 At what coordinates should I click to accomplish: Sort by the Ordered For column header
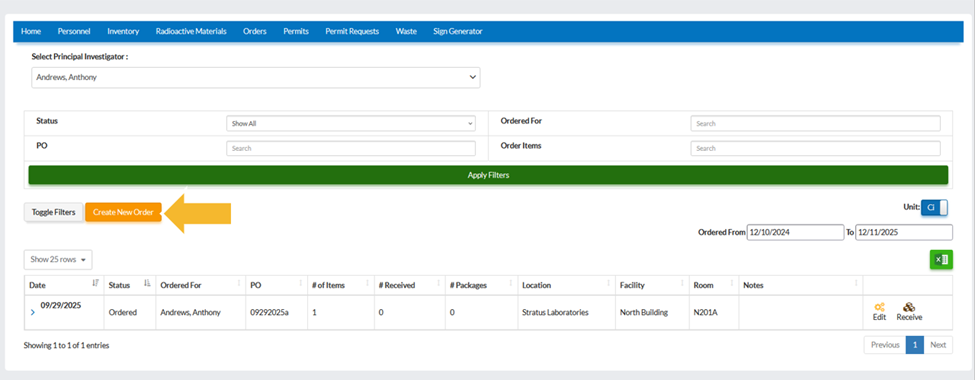pos(200,285)
